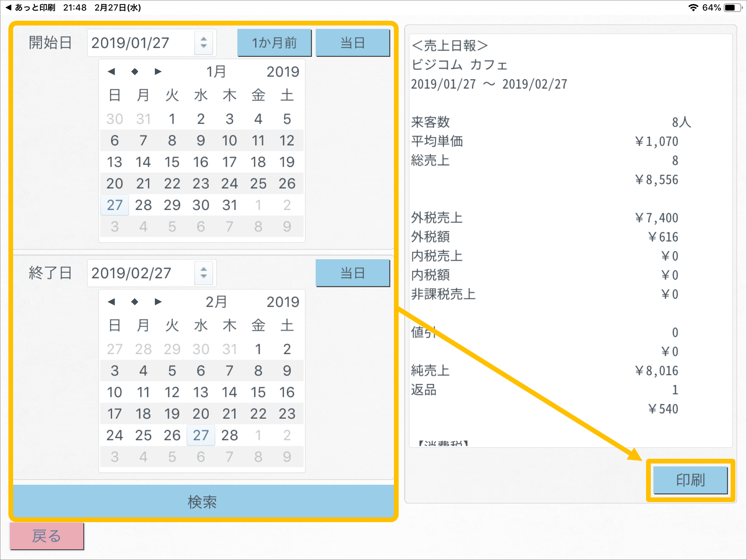747x560 pixels.
Task: Click the end date stepper arrows
Action: (x=204, y=273)
